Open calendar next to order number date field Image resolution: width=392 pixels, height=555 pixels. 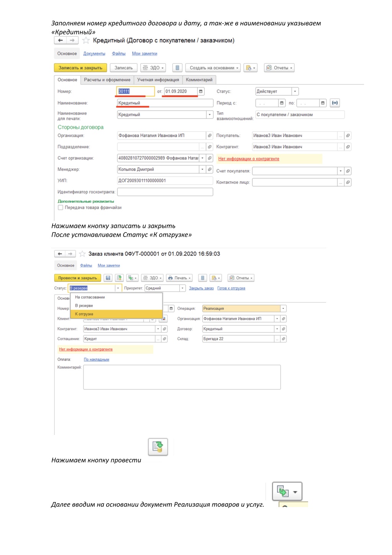click(171, 308)
